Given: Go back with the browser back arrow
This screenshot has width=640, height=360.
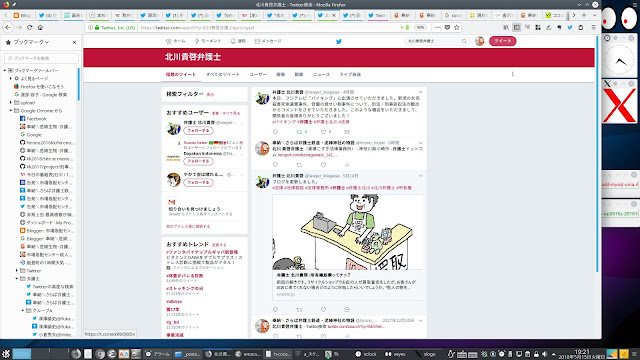Looking at the screenshot, I should point(8,27).
